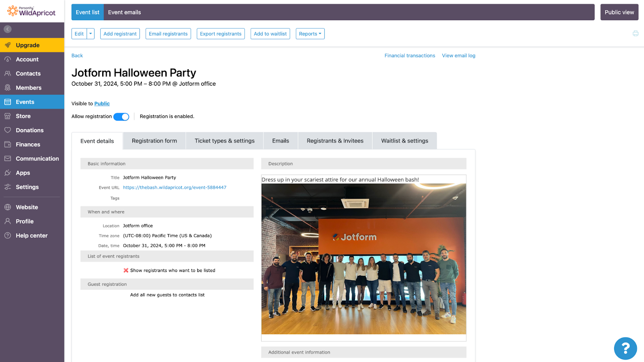The image size is (644, 362).
Task: Open Finances in the sidebar
Action: (x=32, y=144)
